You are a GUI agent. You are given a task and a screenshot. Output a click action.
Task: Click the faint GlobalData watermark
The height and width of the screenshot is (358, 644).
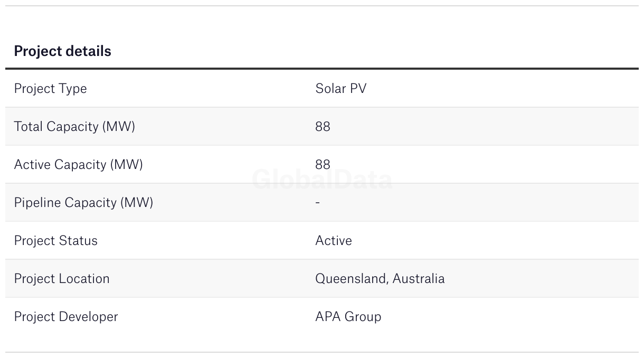point(322,180)
